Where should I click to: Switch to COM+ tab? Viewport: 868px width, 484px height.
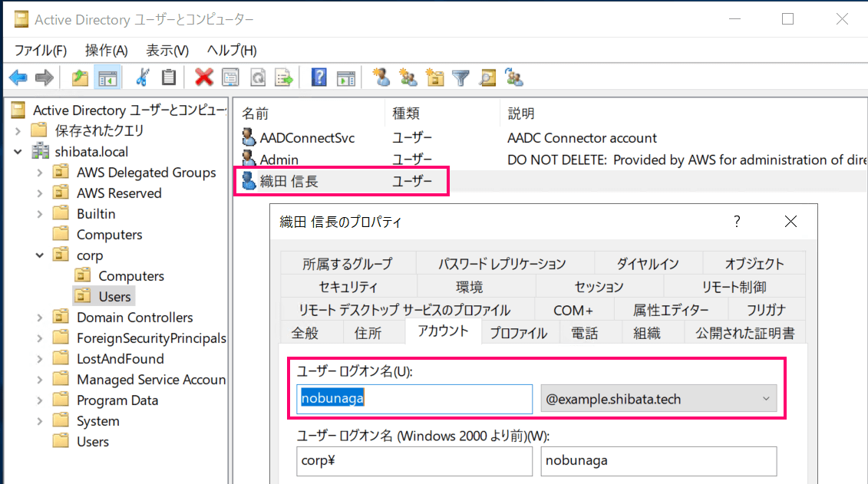coord(573,310)
